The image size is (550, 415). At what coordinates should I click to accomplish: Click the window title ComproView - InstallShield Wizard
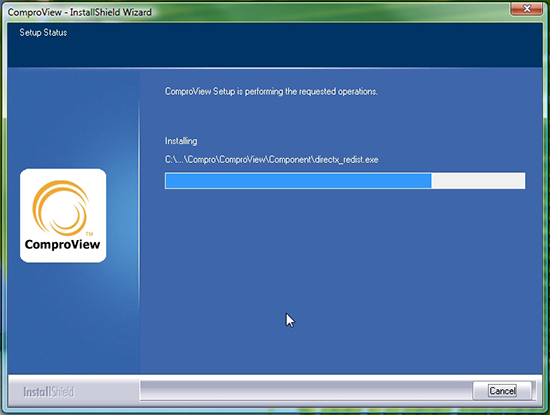coord(80,12)
